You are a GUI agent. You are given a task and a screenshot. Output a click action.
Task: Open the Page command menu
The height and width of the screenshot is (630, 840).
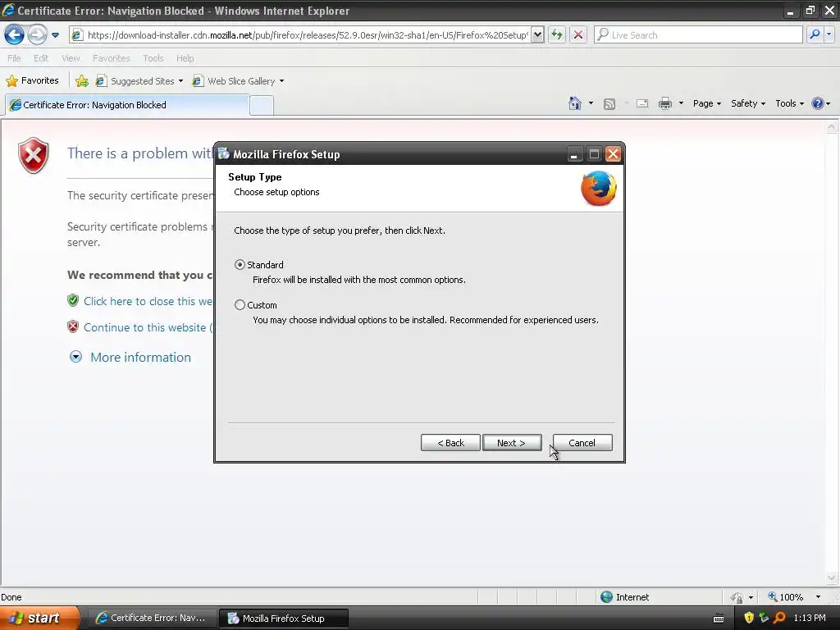click(x=706, y=103)
